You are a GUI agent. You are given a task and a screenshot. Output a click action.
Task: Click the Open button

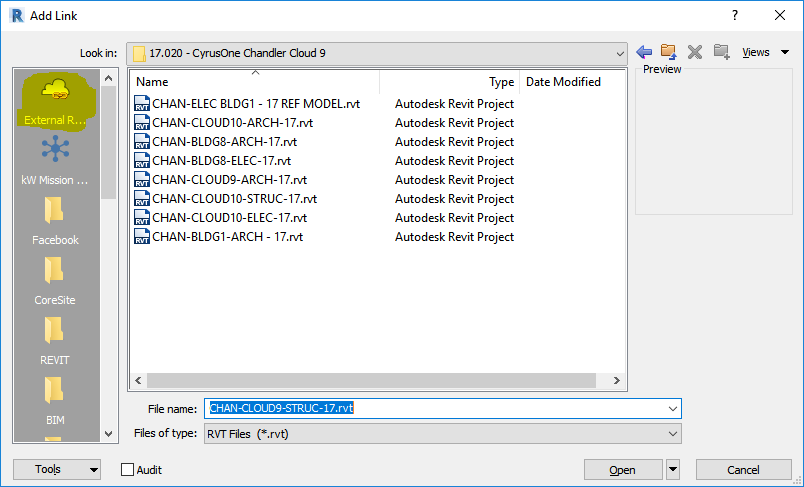(622, 470)
